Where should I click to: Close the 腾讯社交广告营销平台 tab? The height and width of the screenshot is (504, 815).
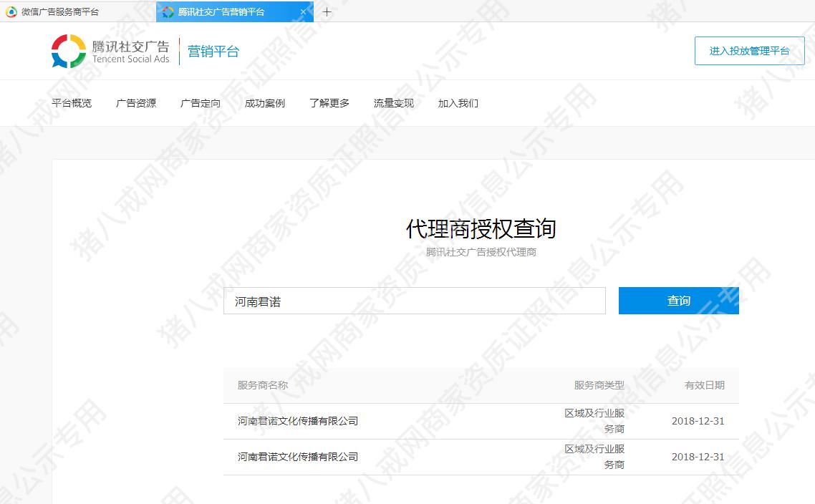(x=303, y=12)
